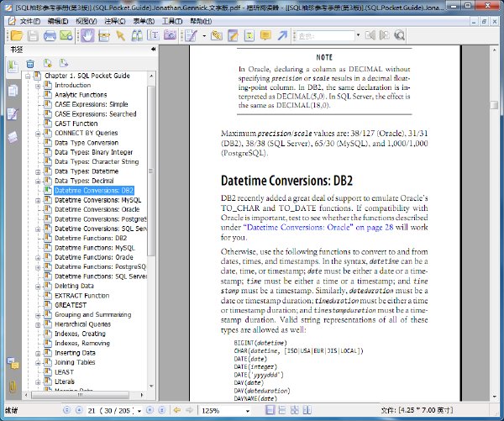Image resolution: width=504 pixels, height=421 pixels.
Task: Collapse the bookmarks panel arrow
Action: pyautogui.click(x=154, y=50)
